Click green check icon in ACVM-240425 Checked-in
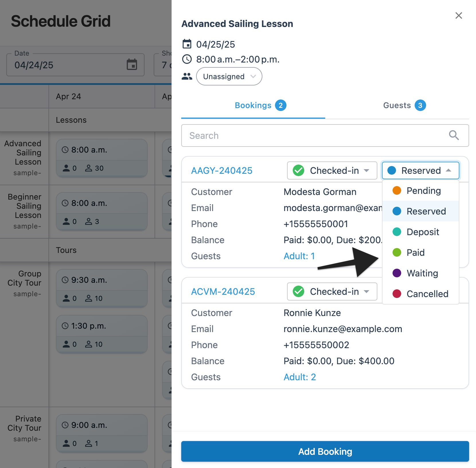 tap(299, 291)
